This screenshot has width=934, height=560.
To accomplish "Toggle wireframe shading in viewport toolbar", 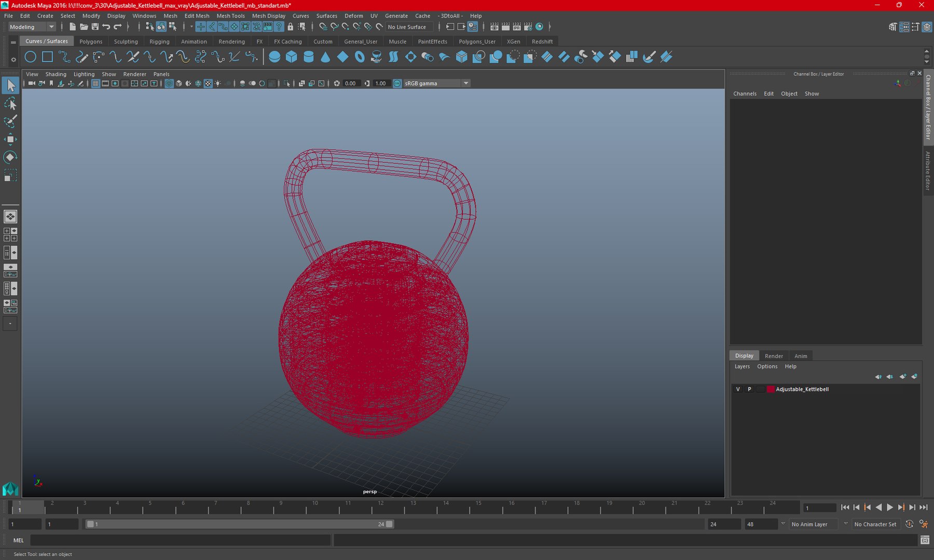I will (169, 83).
